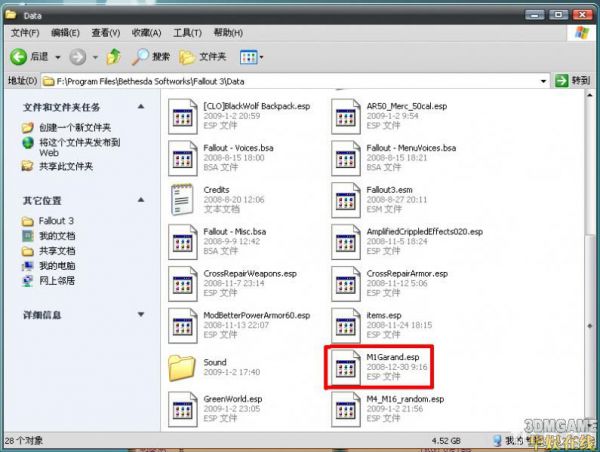Select the Credits text document icon
The image size is (600, 452).
(184, 198)
